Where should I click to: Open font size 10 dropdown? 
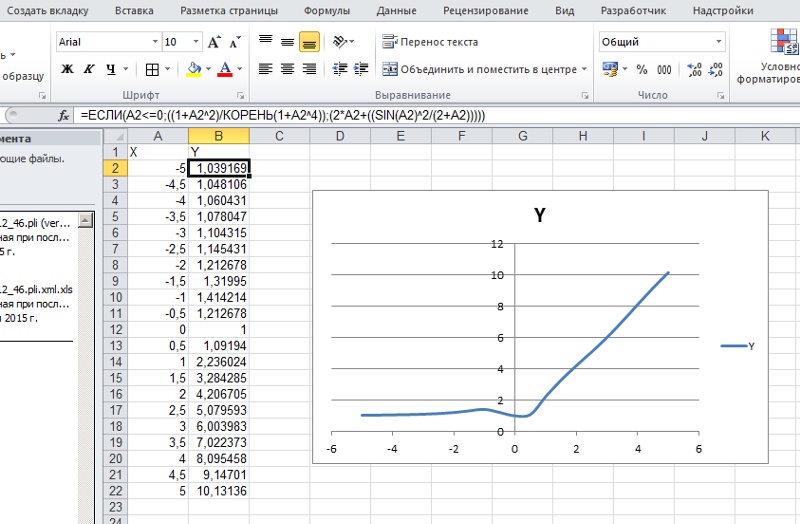coord(196,42)
